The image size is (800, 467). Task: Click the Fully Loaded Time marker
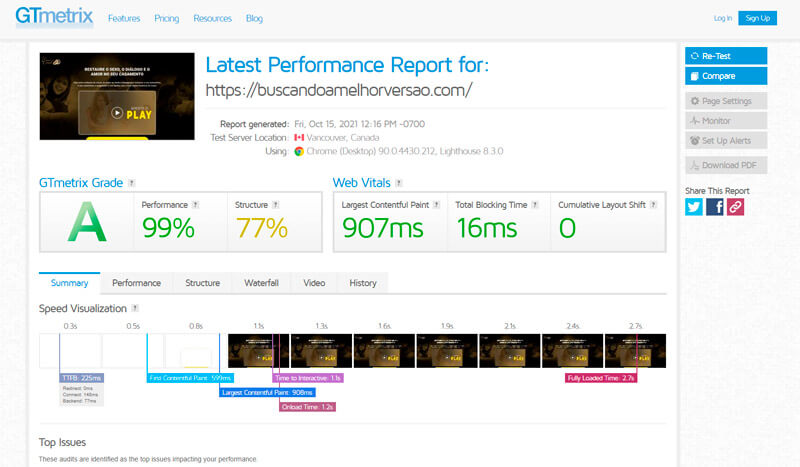[x=601, y=378]
